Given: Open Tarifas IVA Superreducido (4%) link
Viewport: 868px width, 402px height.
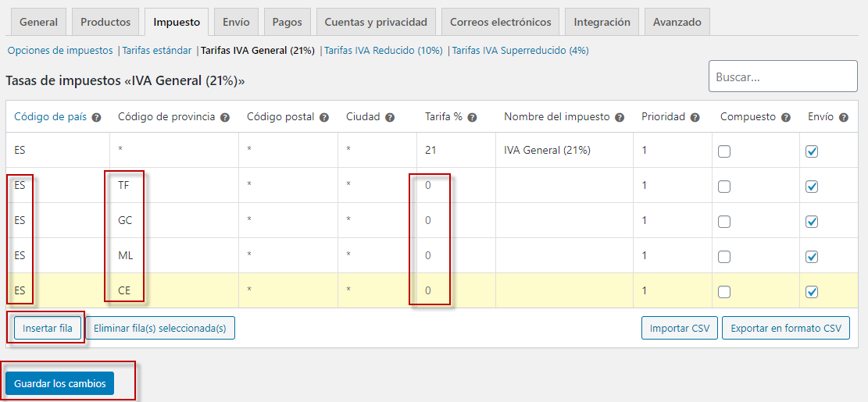Looking at the screenshot, I should point(520,50).
